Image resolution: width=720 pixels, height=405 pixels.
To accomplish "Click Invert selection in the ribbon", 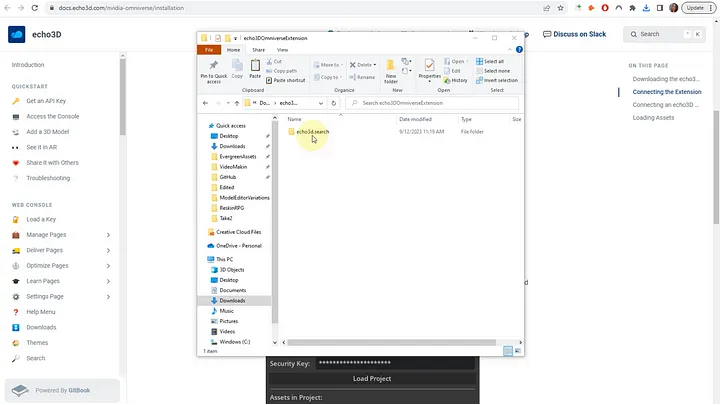I will click(x=497, y=80).
